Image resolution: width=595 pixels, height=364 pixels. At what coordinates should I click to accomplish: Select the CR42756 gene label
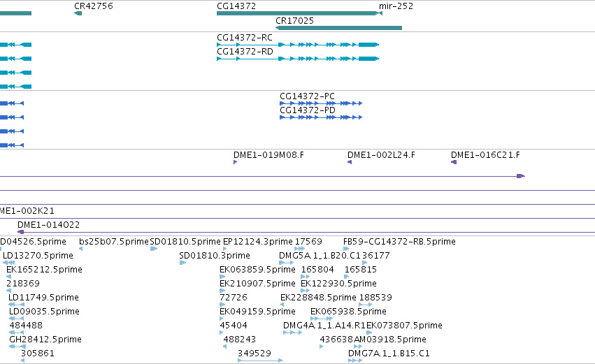click(x=94, y=6)
